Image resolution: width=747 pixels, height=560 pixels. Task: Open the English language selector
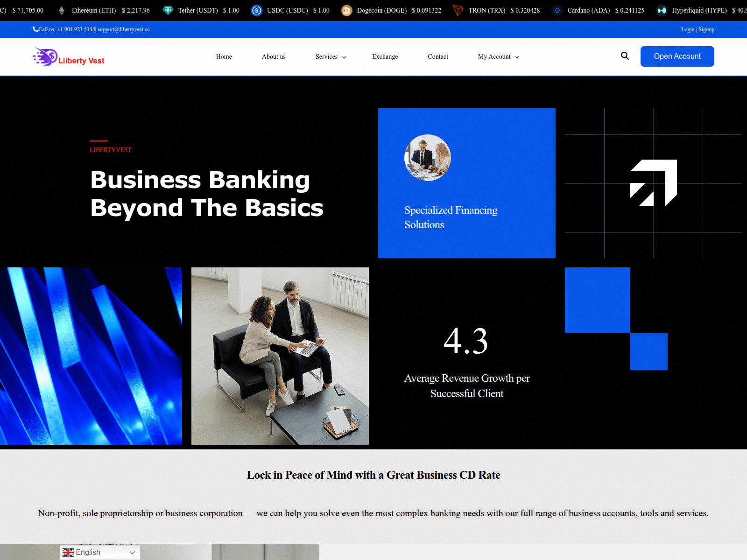point(100,553)
